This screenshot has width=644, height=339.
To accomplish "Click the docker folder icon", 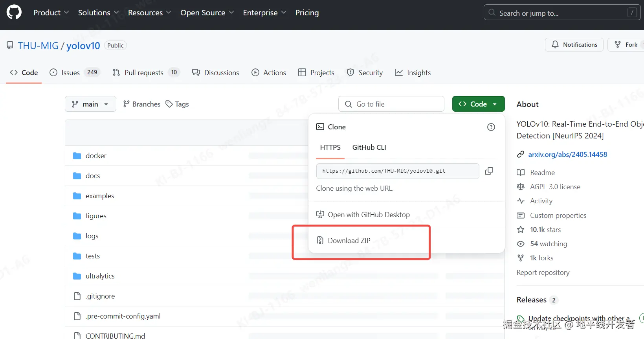I will (x=77, y=156).
